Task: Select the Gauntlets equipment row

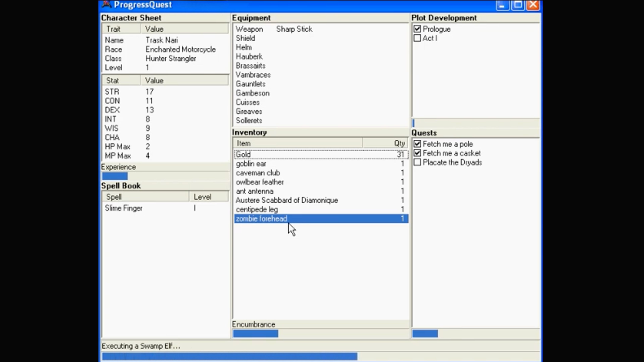Action: pos(321,84)
